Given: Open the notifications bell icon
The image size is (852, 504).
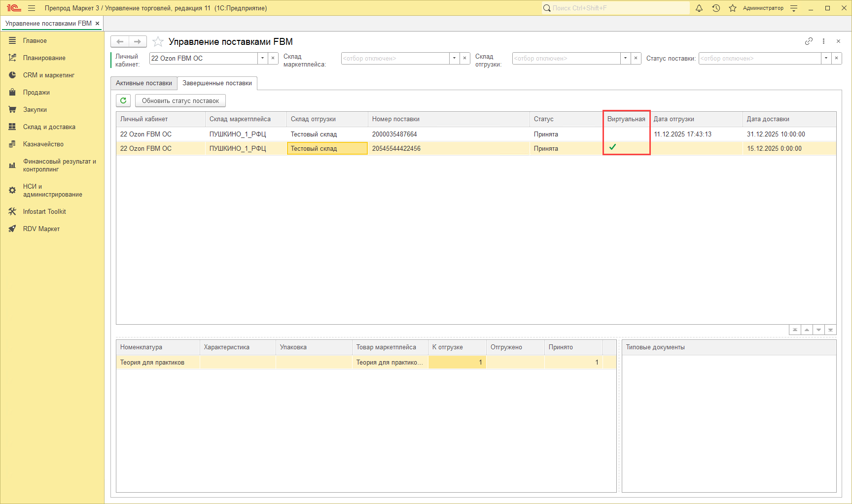Looking at the screenshot, I should pos(699,8).
